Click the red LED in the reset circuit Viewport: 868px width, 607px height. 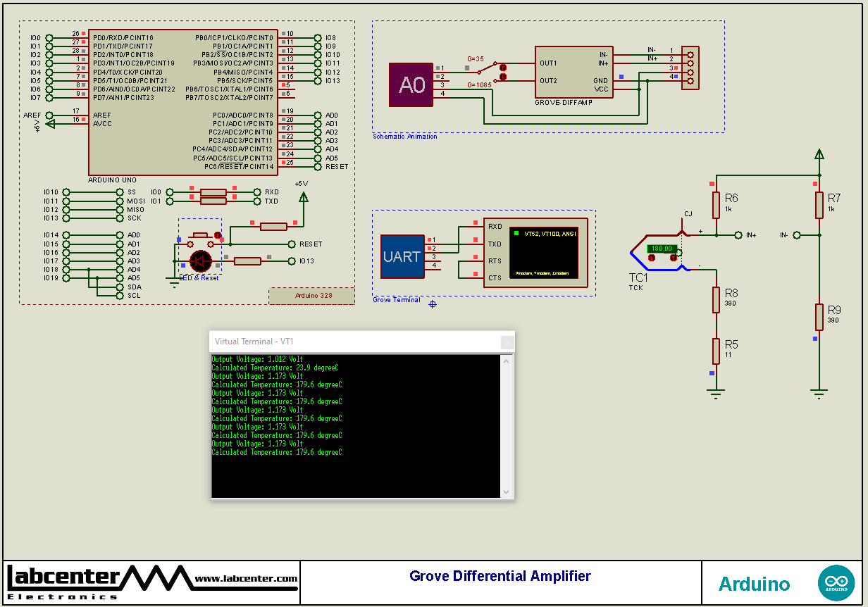click(x=201, y=261)
